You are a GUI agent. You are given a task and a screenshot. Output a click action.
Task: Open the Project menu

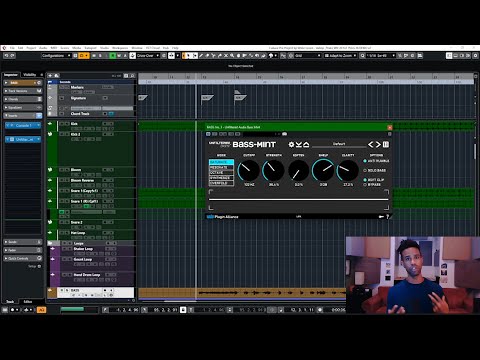click(x=31, y=48)
